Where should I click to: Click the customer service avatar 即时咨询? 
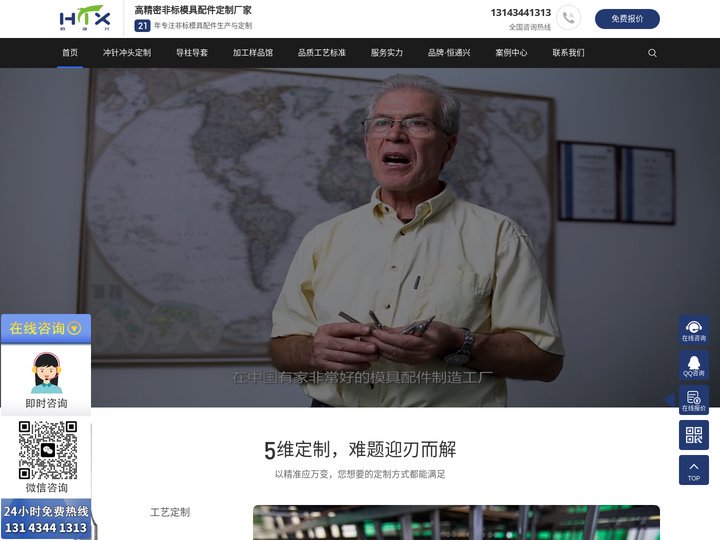[46, 373]
